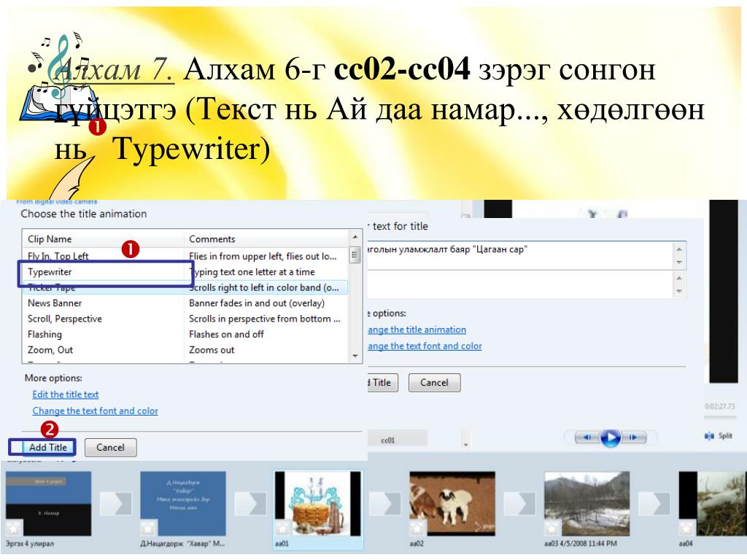Click the star effect icon on aa04
The image size is (747, 560).
(x=686, y=528)
